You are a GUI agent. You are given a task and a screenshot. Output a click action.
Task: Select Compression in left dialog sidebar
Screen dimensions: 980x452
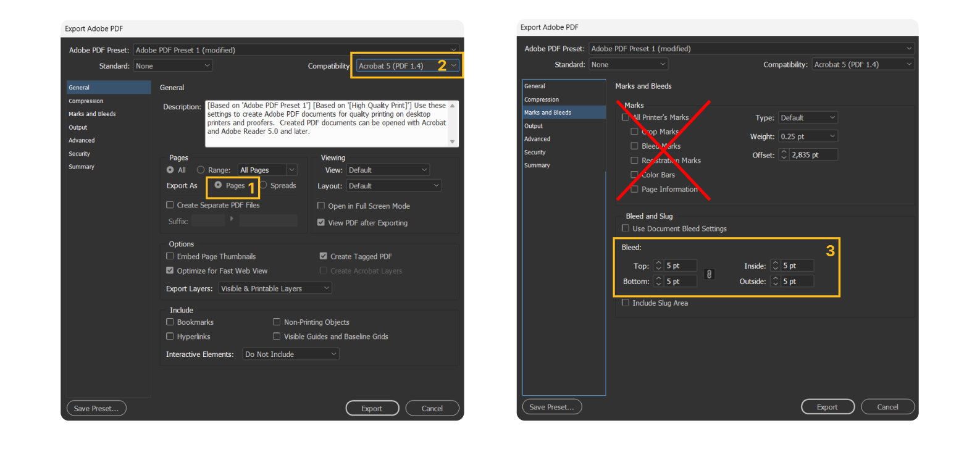(x=86, y=101)
